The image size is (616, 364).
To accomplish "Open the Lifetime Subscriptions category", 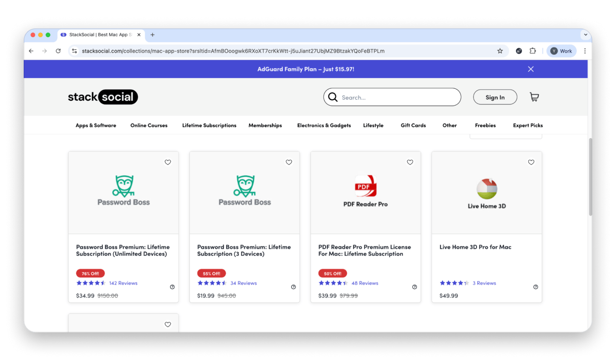I will point(209,126).
